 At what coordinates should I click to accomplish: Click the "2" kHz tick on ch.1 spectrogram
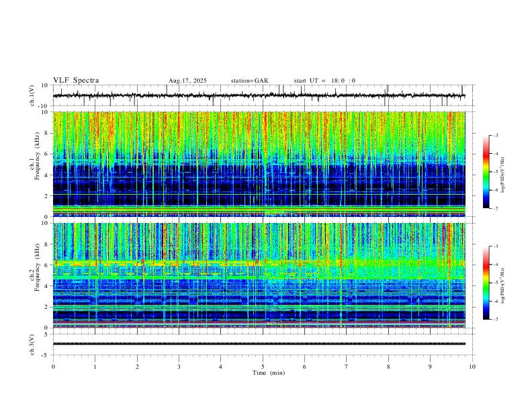click(x=47, y=196)
